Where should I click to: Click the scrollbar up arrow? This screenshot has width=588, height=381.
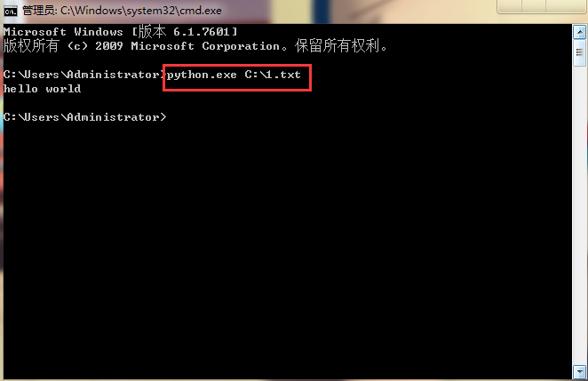580,32
